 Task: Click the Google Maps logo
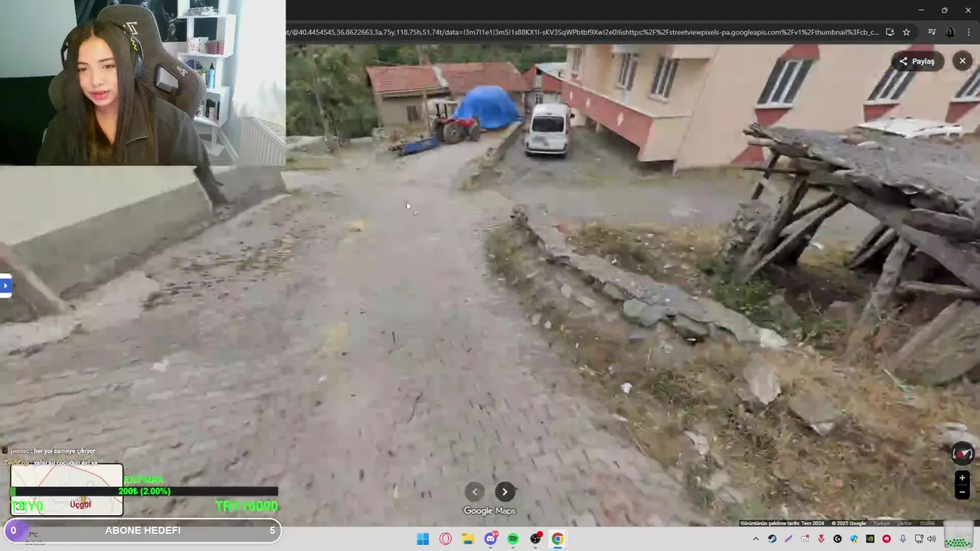tap(490, 511)
